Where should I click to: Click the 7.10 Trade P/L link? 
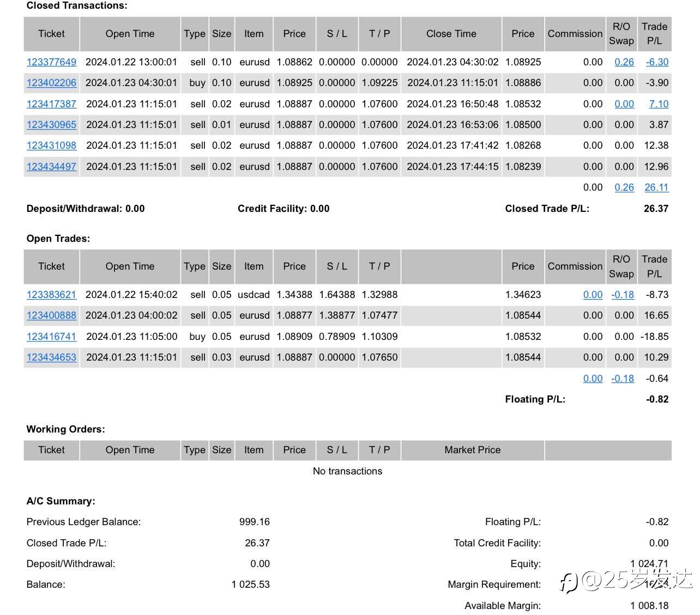[x=659, y=104]
